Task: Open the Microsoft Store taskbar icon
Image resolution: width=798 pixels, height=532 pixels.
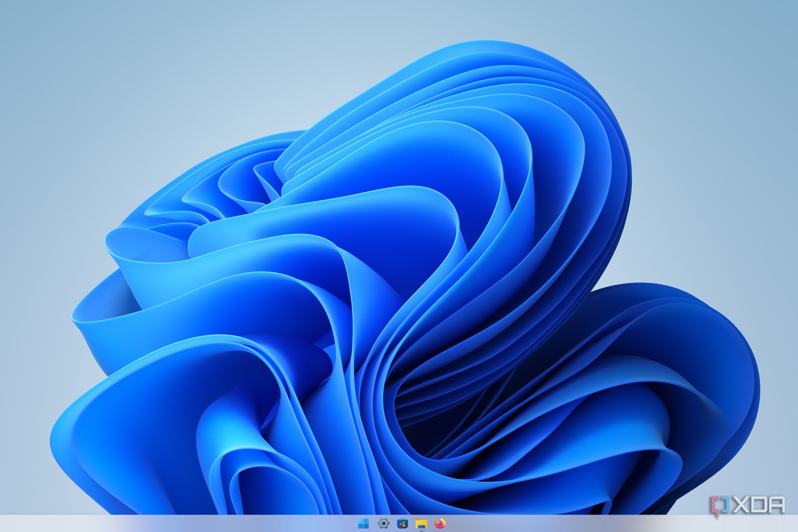Action: [402, 524]
